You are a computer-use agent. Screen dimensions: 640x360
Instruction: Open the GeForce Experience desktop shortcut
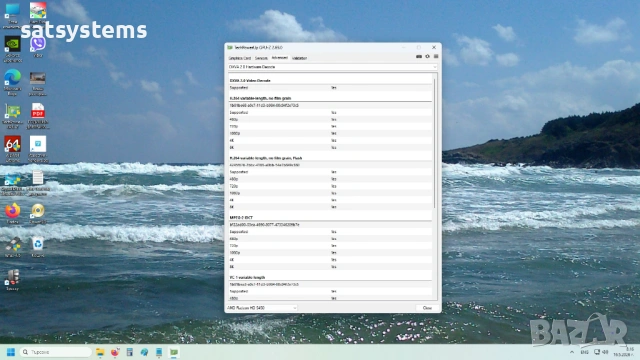point(13,49)
